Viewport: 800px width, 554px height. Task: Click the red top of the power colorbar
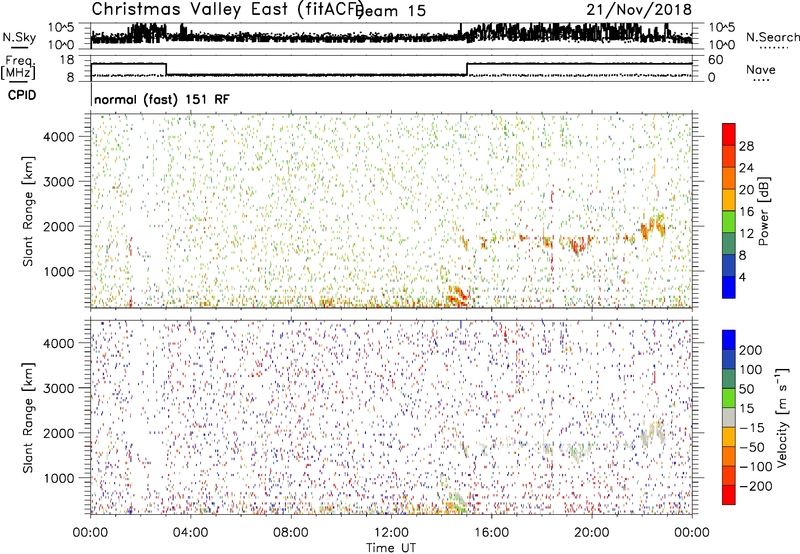point(729,134)
